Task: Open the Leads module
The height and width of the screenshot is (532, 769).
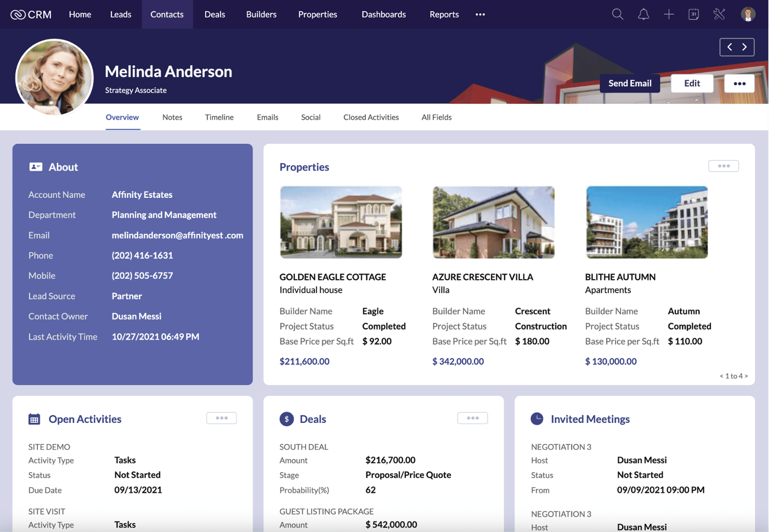Action: tap(121, 14)
